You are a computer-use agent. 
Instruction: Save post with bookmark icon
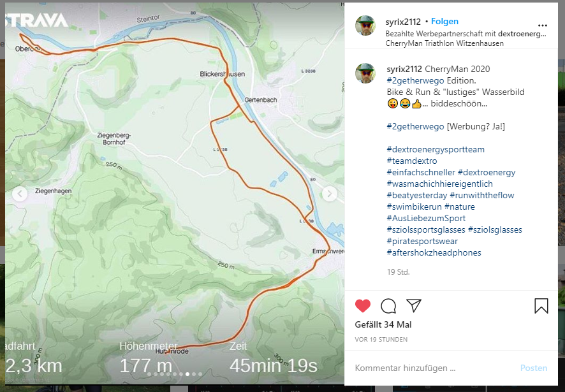pos(541,306)
